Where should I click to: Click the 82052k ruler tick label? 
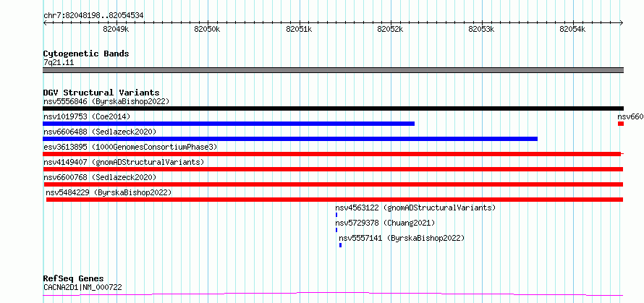[x=390, y=29]
